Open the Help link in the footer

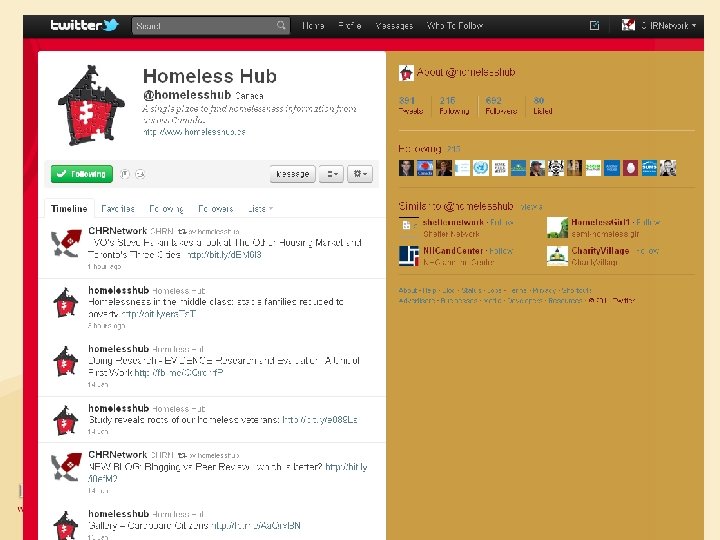(x=429, y=290)
